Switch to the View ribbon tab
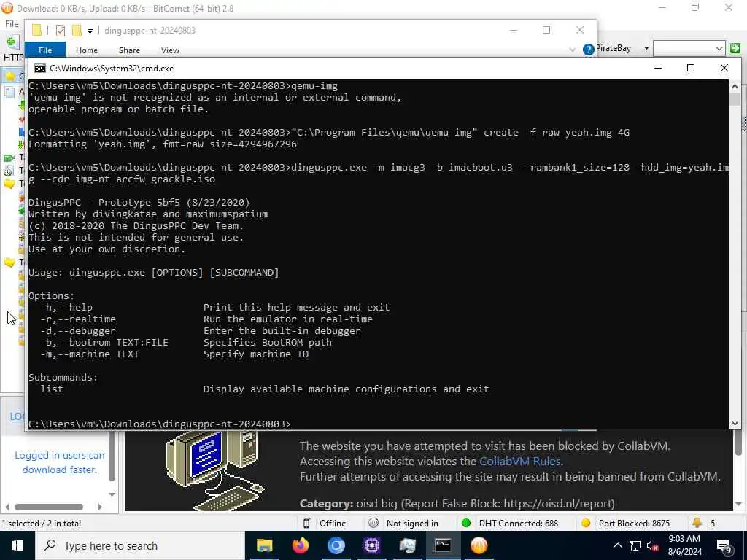 (170, 50)
